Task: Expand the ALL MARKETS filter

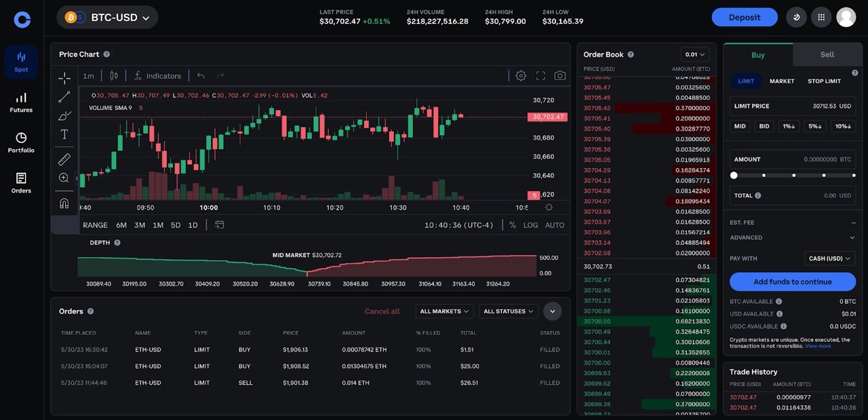Action: tap(444, 311)
